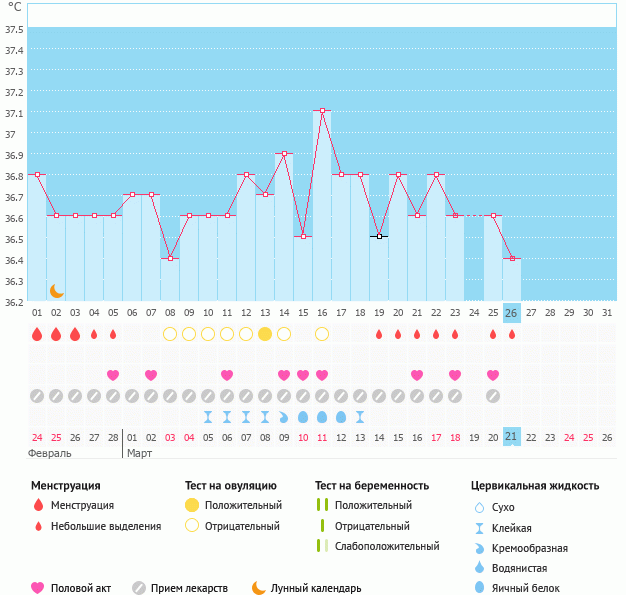Click the 'Половой акт' legend item

73,588
